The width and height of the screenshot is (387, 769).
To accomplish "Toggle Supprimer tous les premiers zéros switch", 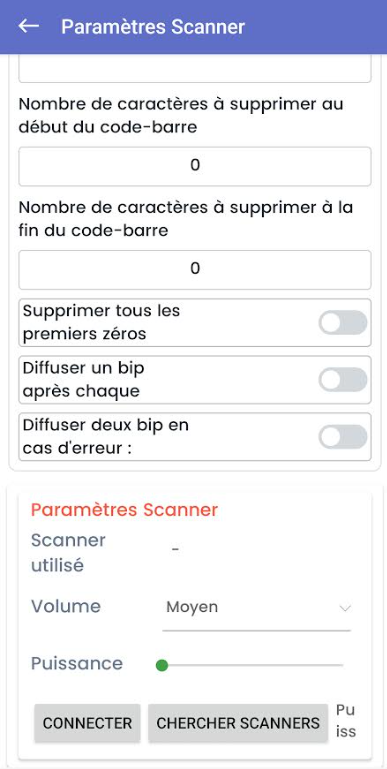I will [x=342, y=323].
